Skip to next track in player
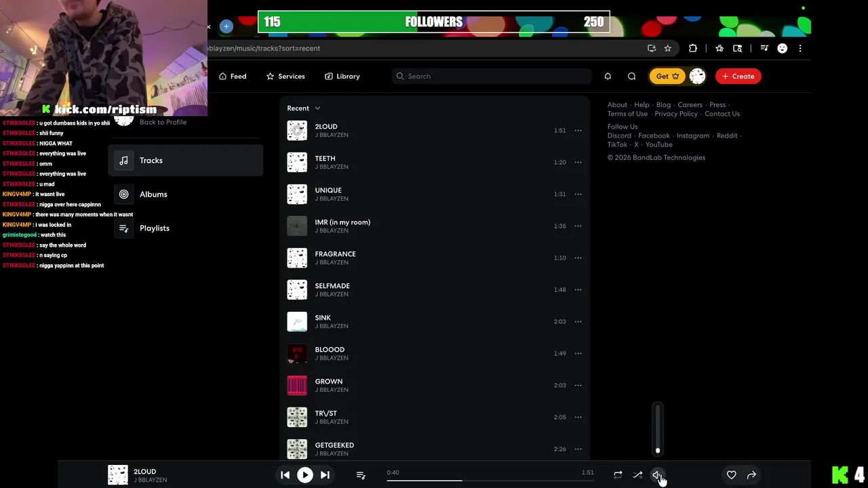This screenshot has height=488, width=868. point(325,475)
